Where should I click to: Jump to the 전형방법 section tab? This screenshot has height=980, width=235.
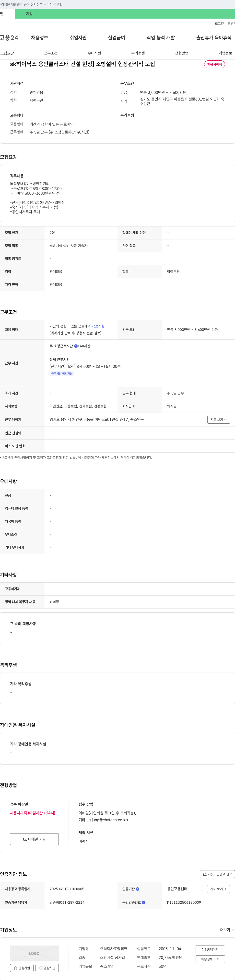[182, 53]
